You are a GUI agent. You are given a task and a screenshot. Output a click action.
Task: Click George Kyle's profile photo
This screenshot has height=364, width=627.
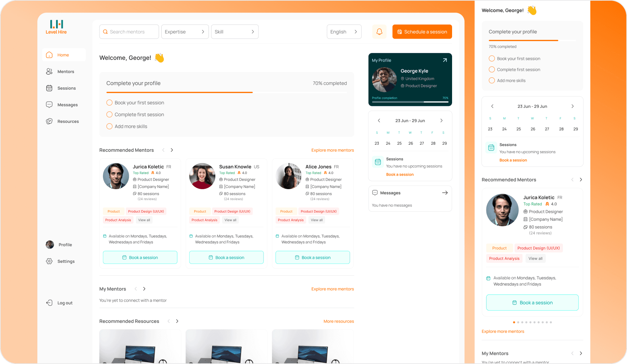click(384, 80)
